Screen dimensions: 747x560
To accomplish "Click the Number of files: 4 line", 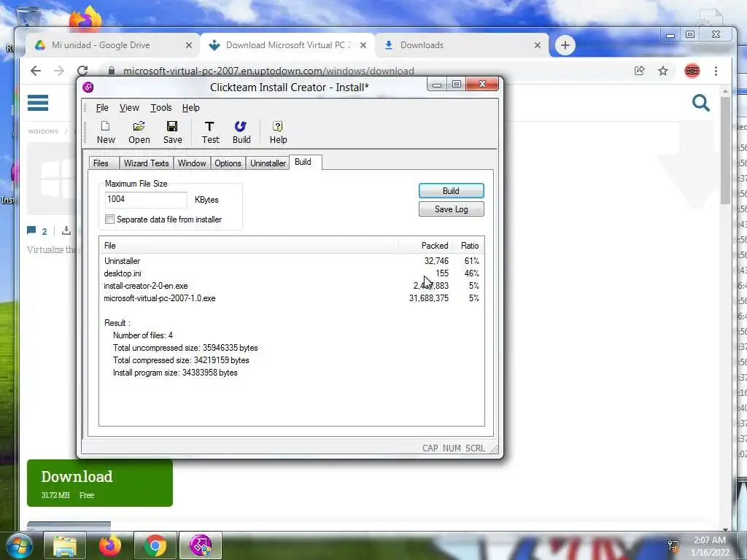I will [x=143, y=335].
